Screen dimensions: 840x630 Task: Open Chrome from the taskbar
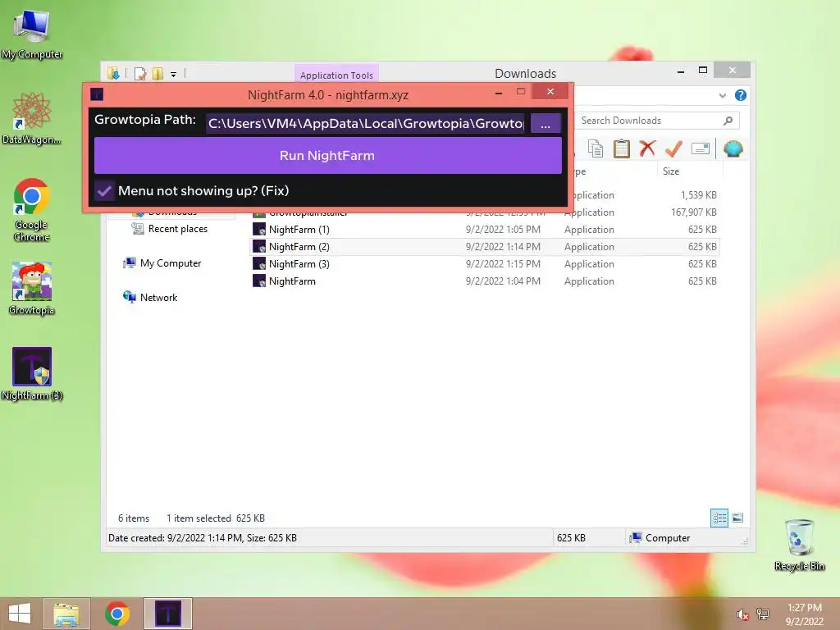tap(116, 614)
